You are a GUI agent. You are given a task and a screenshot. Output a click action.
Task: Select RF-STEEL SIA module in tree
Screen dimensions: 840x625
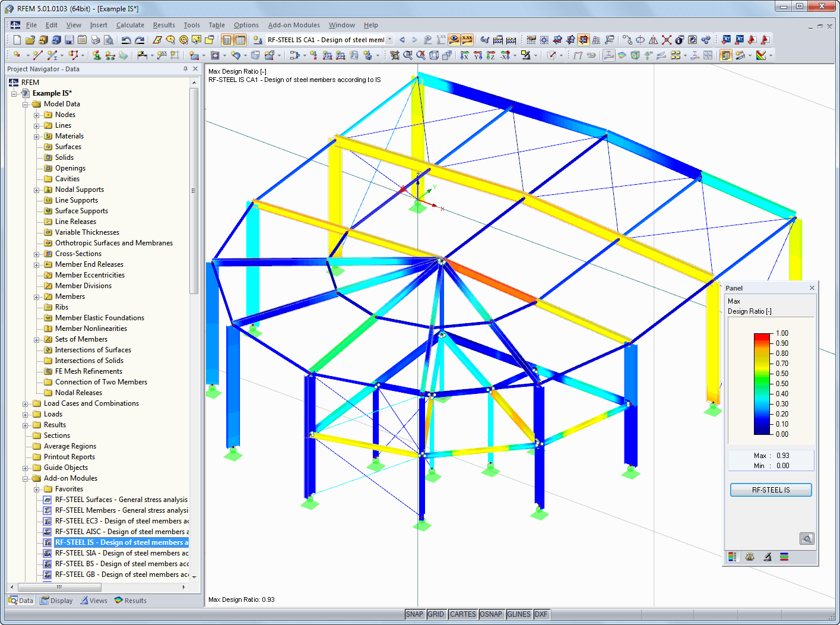(122, 553)
